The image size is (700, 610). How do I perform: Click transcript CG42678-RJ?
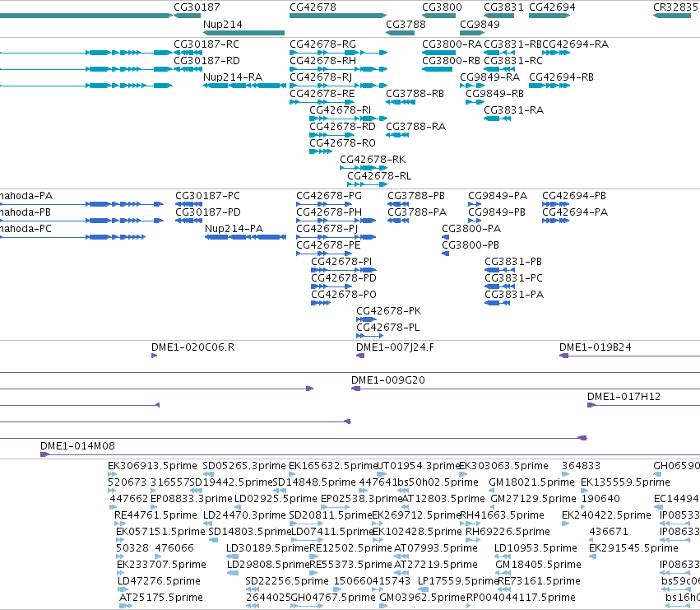(x=321, y=77)
